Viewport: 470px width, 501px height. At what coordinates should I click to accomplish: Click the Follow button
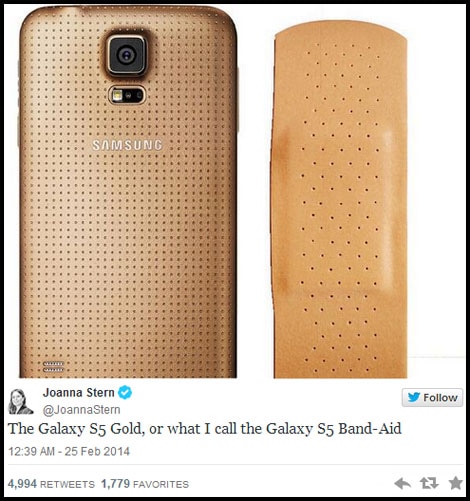pyautogui.click(x=432, y=397)
